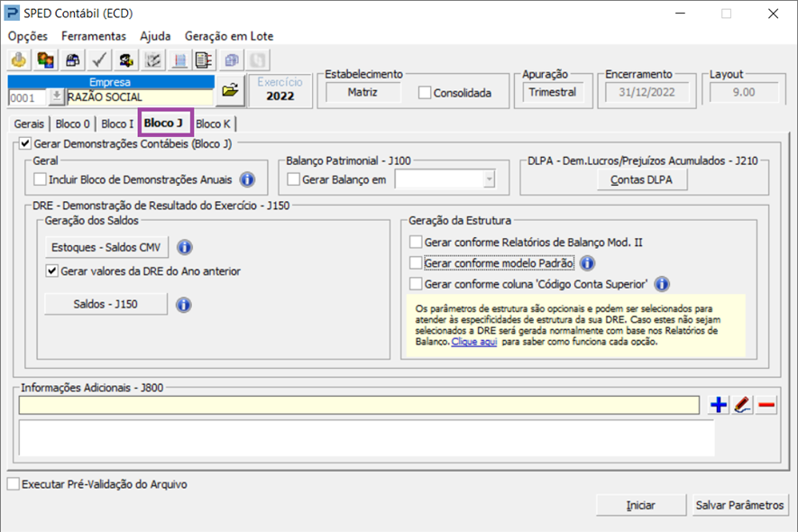Image resolution: width=798 pixels, height=532 pixels.
Task: Switch to the Bloco K tab
Action: tap(213, 124)
